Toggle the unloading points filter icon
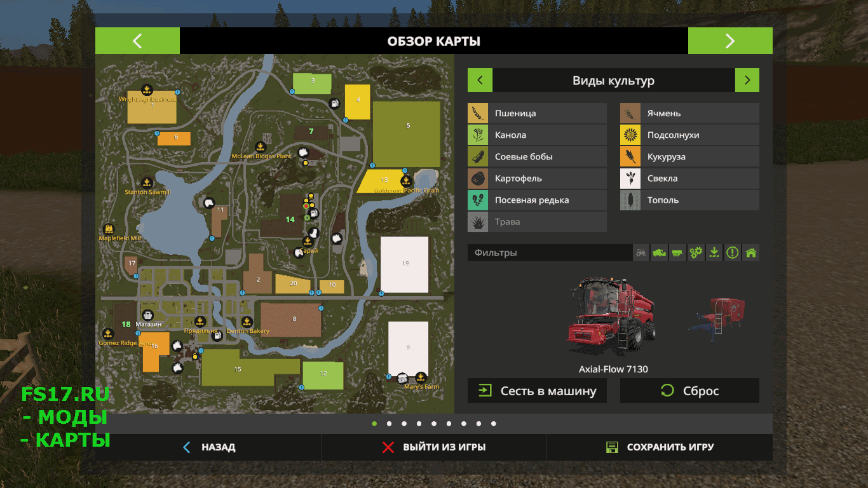Viewport: 868px width, 488px height. click(x=714, y=253)
